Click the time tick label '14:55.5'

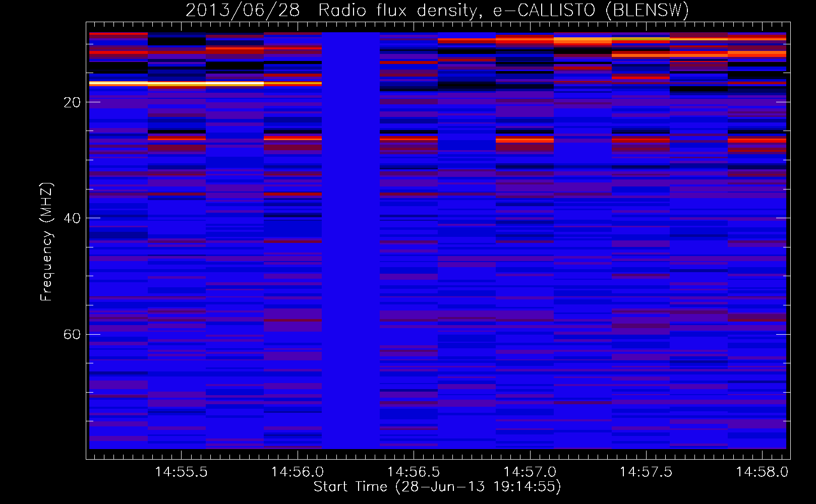[181, 472]
